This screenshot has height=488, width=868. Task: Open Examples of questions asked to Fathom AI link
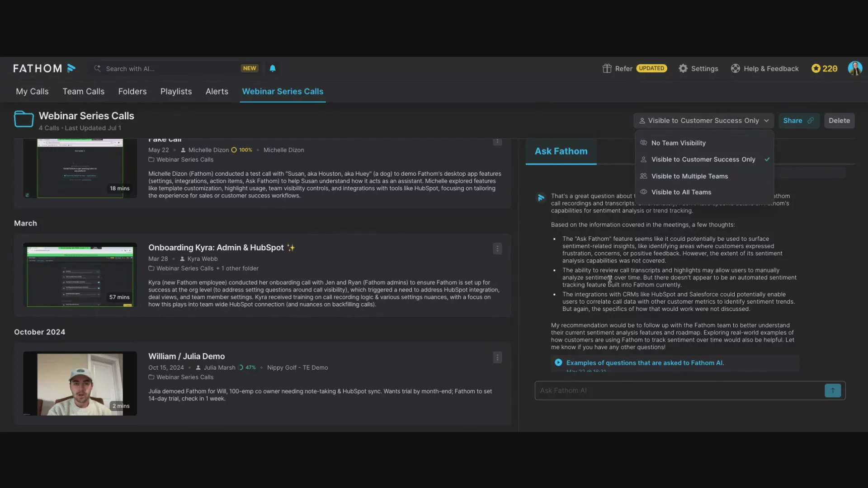(645, 363)
